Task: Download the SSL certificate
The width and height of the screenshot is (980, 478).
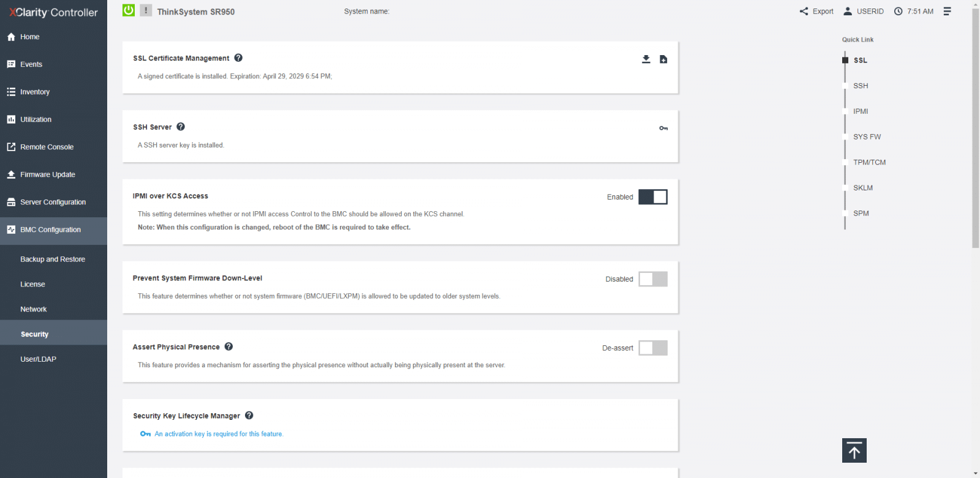Action: tap(646, 59)
